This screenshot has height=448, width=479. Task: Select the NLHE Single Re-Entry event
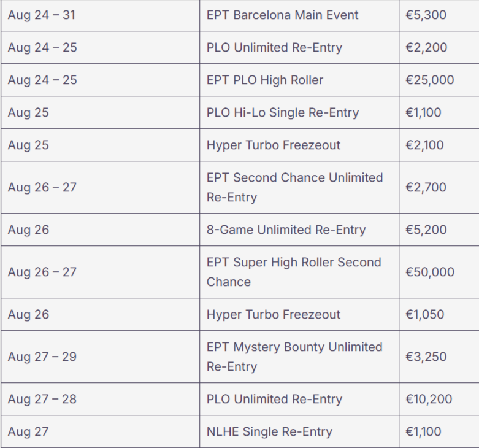click(269, 431)
